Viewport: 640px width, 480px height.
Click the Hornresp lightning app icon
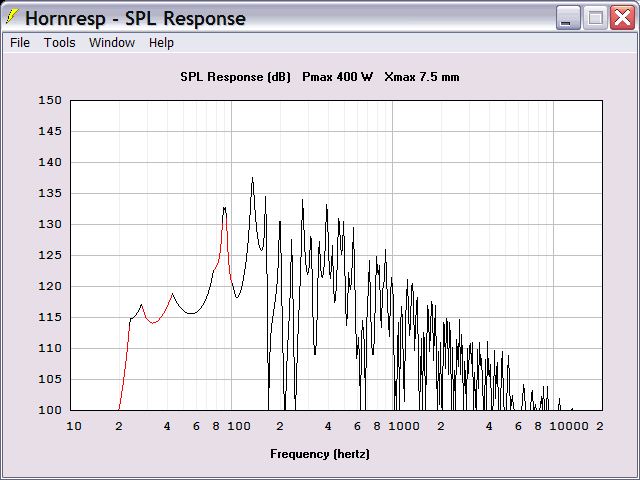pyautogui.click(x=12, y=17)
